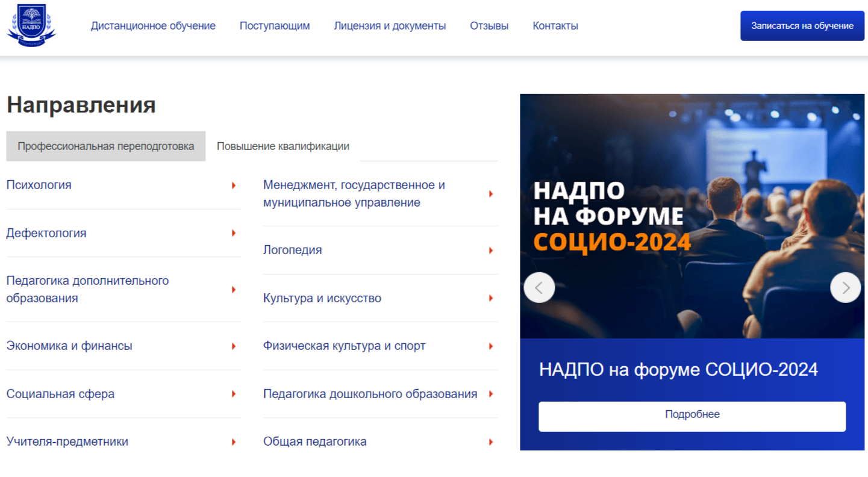Expand arrow beside Педагогика дополнительного образования
Image resolution: width=868 pixels, height=477 pixels.
pos(234,290)
